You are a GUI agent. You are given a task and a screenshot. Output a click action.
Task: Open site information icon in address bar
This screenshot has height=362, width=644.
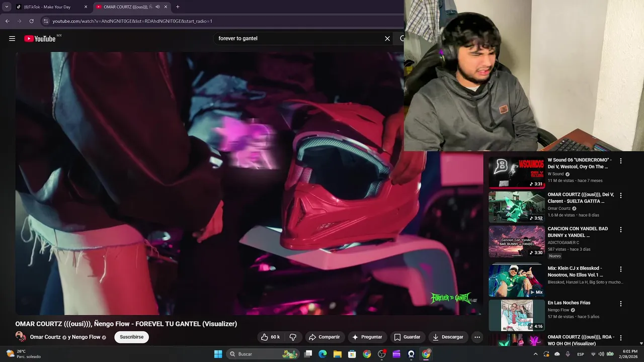click(x=46, y=21)
